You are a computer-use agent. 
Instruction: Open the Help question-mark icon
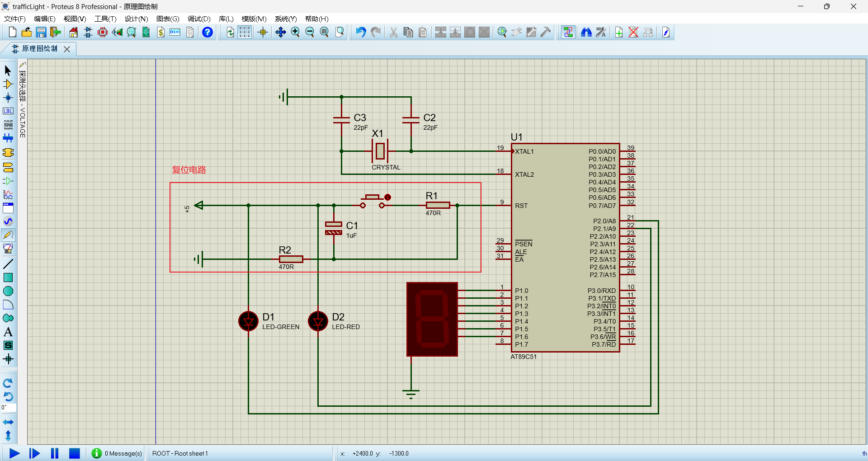click(x=208, y=32)
